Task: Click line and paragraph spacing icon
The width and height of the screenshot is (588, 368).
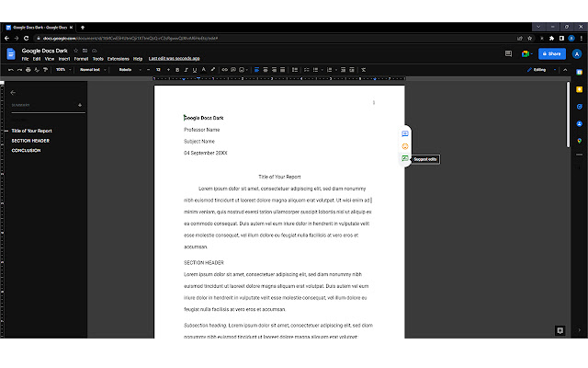Action: click(x=295, y=70)
